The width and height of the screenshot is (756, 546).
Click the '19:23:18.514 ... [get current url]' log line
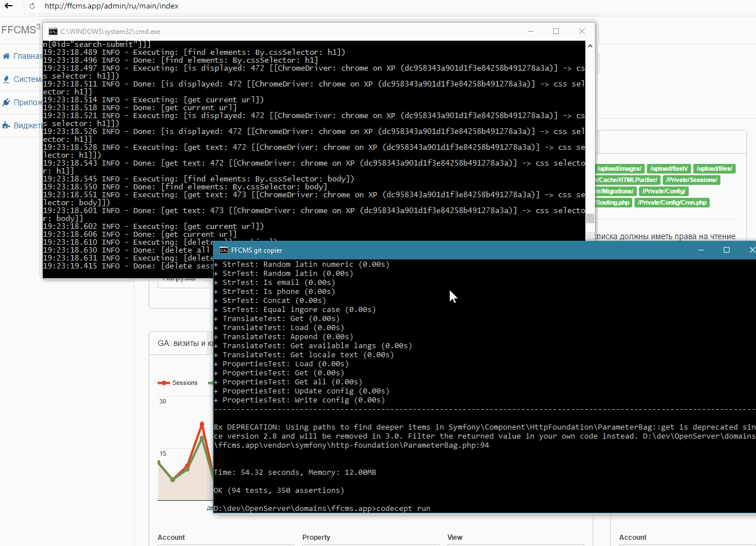pos(154,99)
